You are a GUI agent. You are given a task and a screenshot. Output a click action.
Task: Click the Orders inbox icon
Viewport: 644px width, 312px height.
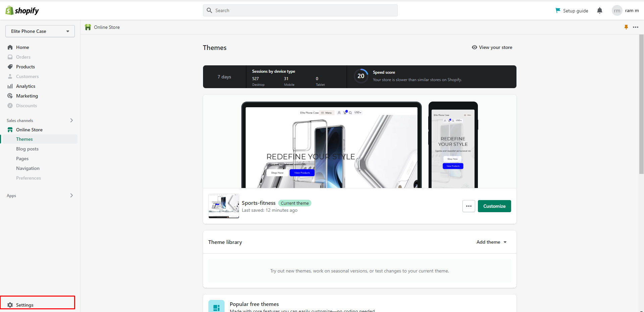click(x=10, y=57)
